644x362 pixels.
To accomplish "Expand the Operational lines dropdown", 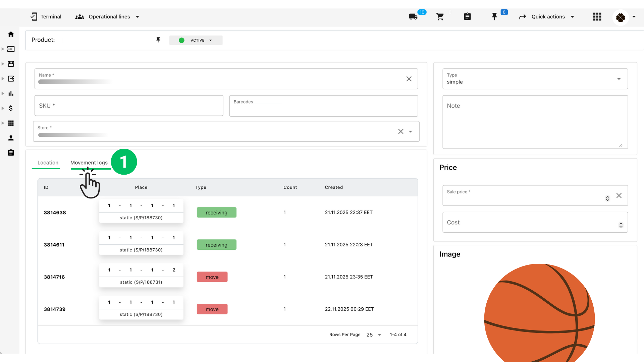I will (x=137, y=16).
